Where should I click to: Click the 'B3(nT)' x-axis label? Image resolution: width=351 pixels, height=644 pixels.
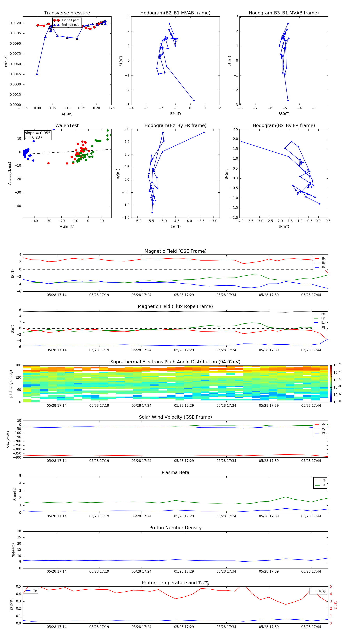[284, 114]
